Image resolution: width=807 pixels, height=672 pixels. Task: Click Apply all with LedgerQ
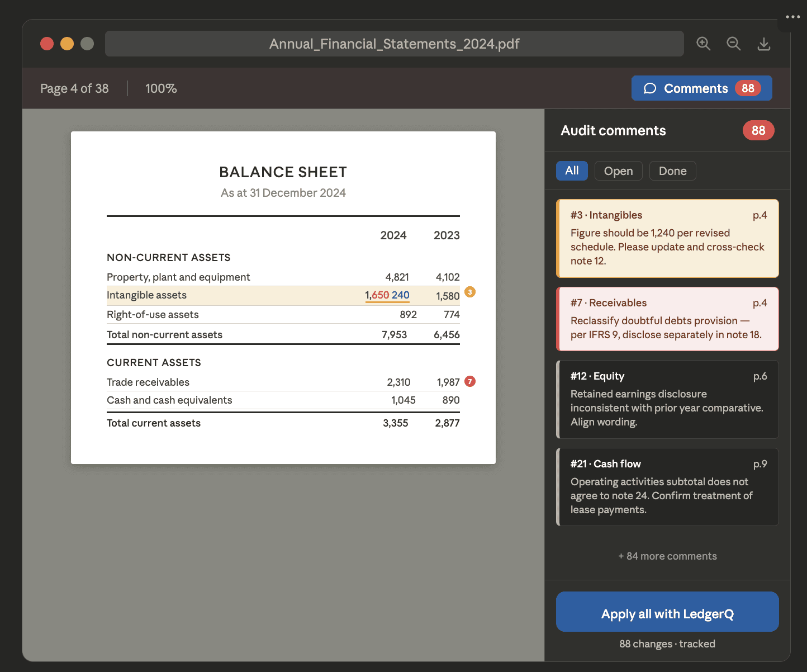[x=667, y=612]
